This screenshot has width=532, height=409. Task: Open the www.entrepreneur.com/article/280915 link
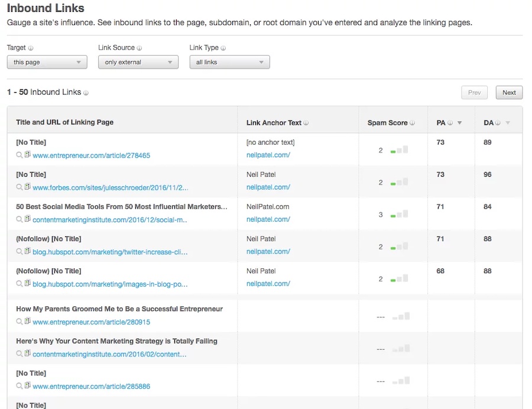pyautogui.click(x=91, y=322)
